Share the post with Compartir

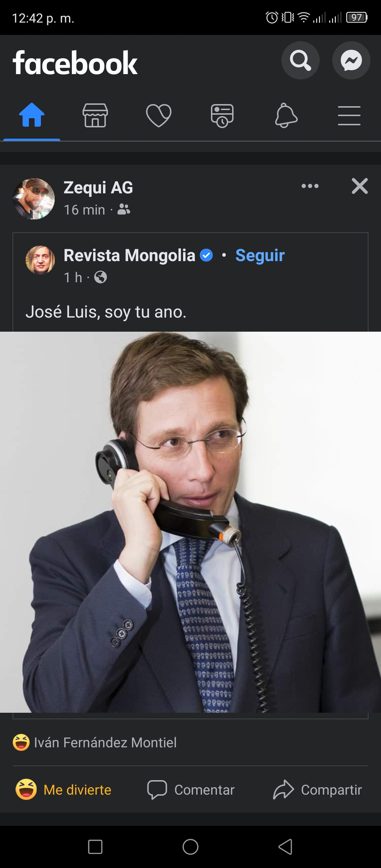click(x=317, y=790)
